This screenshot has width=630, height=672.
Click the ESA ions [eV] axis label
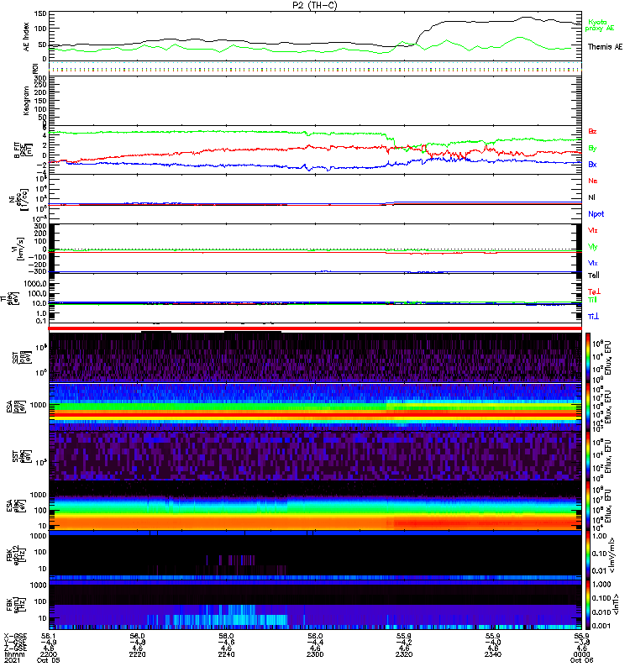[x=15, y=407]
